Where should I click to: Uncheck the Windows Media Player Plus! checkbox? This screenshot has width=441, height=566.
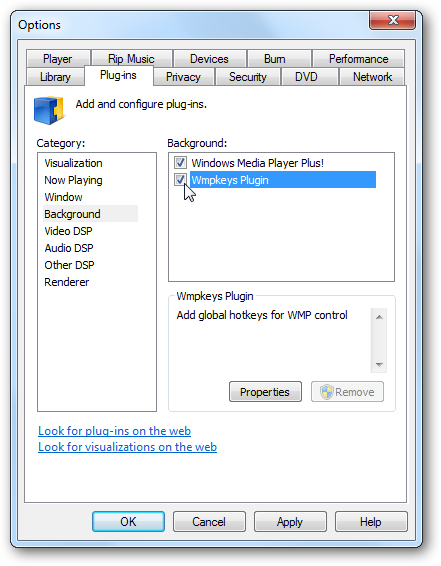tap(180, 163)
